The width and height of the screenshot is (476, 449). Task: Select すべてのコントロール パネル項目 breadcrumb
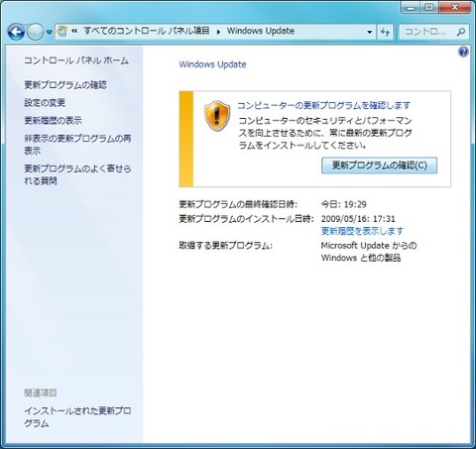[x=147, y=31]
